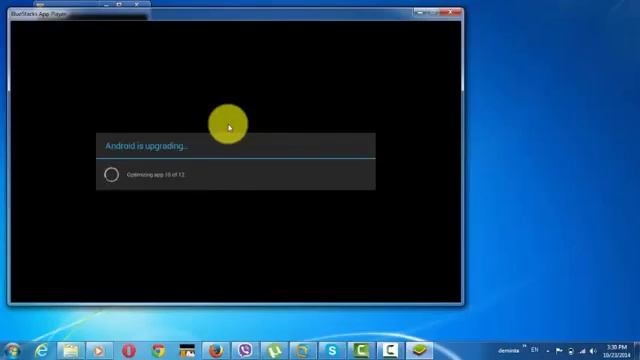Viewport: 640px width, 360px height.
Task: Open the black and white app icon next to Chrome
Action: pos(187,351)
